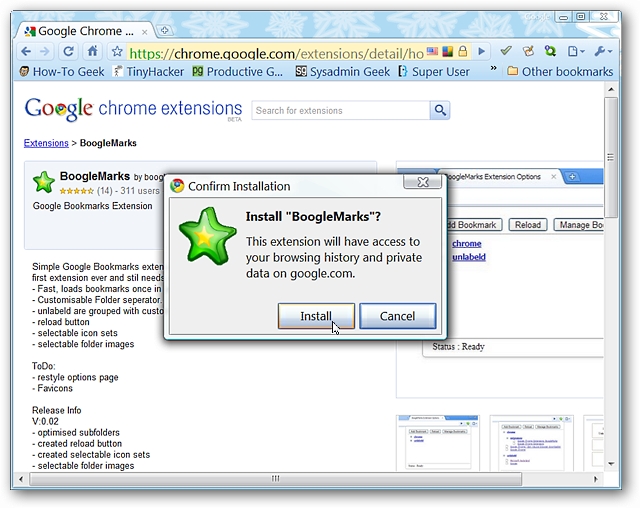Click the colorful squares icon in the address bar
This screenshot has width=640, height=508.
click(447, 51)
